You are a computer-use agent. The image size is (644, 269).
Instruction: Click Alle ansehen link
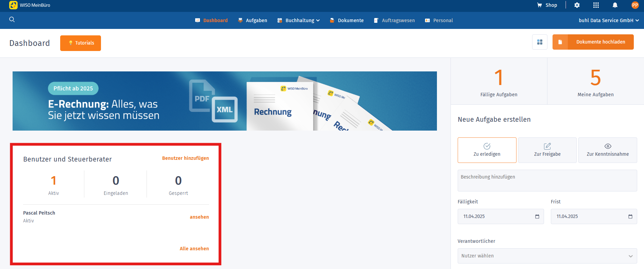[x=194, y=249]
